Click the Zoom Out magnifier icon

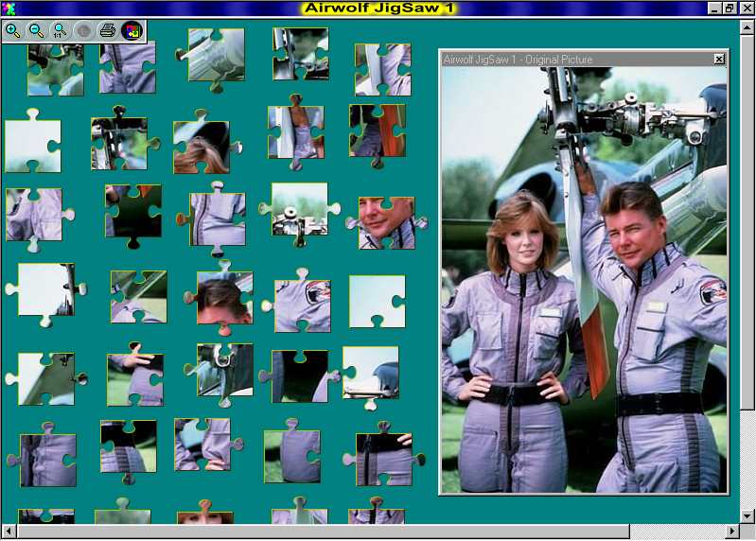click(36, 31)
